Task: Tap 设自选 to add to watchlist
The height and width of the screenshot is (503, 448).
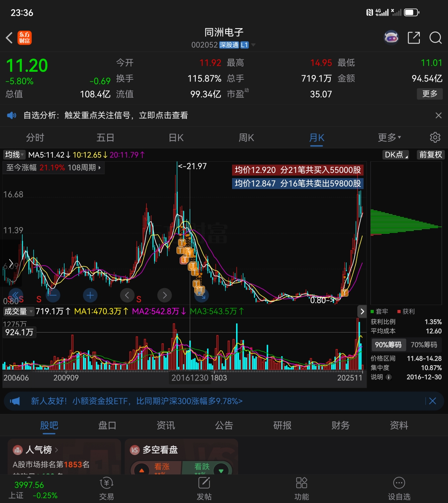Action: coord(399,488)
